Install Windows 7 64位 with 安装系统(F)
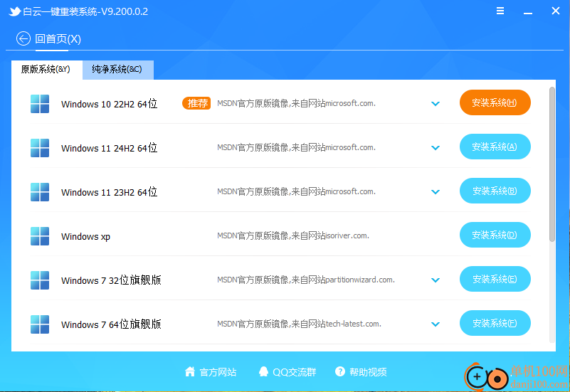Screen dimensions: 570x392 (495, 323)
